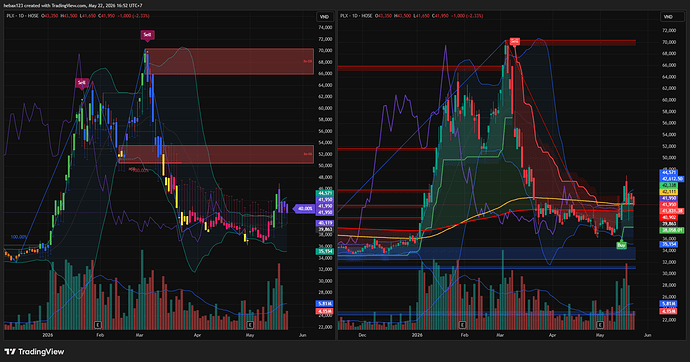
Task: Click the red 41,831.38 price label in right chart
Action: pyautogui.click(x=672, y=211)
